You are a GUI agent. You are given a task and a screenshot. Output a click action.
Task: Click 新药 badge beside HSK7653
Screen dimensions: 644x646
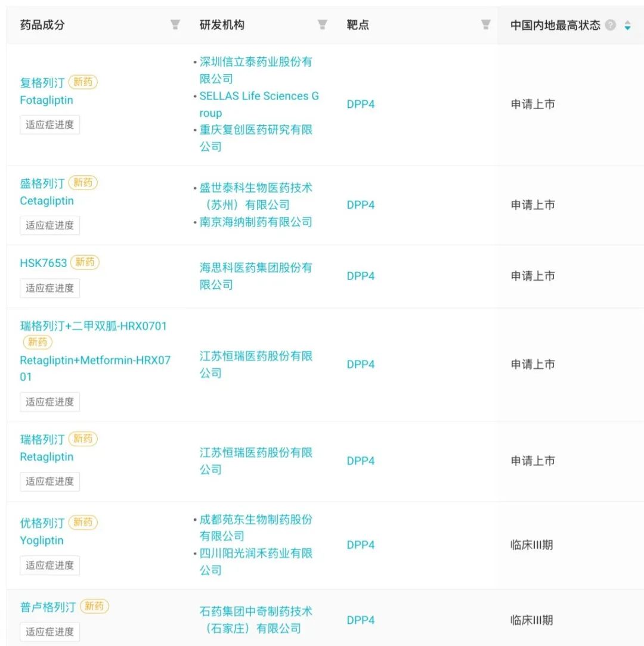(85, 262)
